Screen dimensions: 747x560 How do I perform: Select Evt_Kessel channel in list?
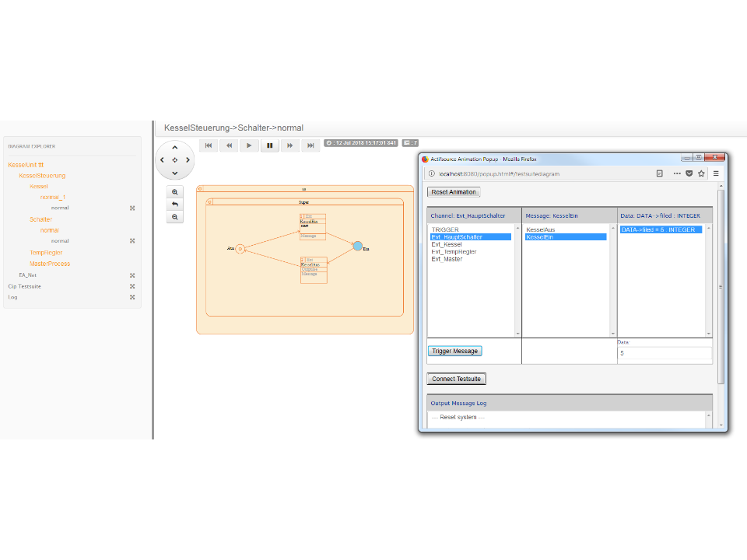[x=447, y=244]
